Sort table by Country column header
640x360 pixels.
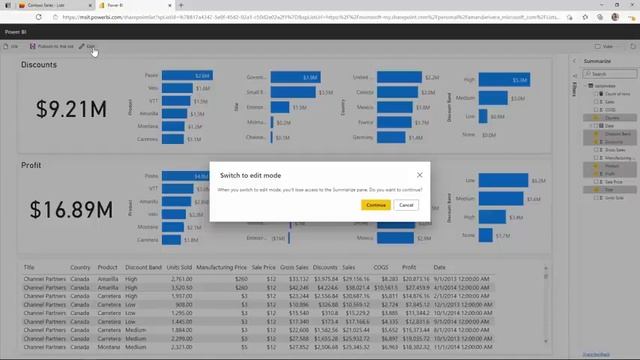(x=80, y=267)
